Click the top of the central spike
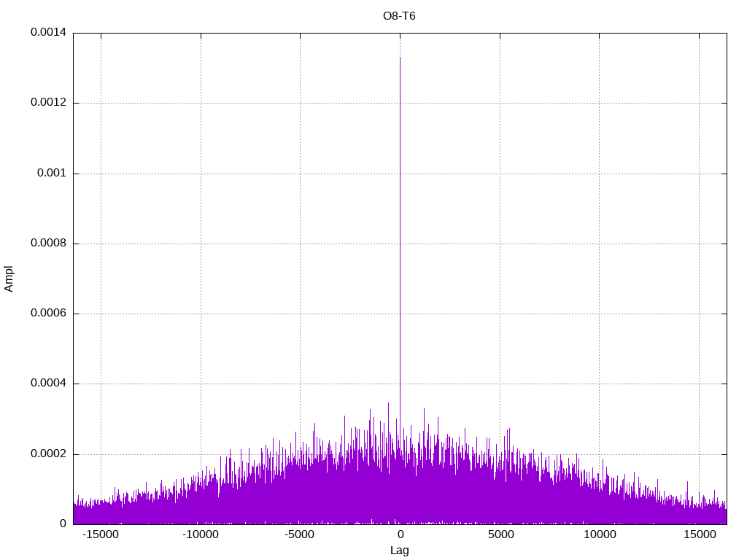Screen dimensions: 747x560 click(400, 58)
